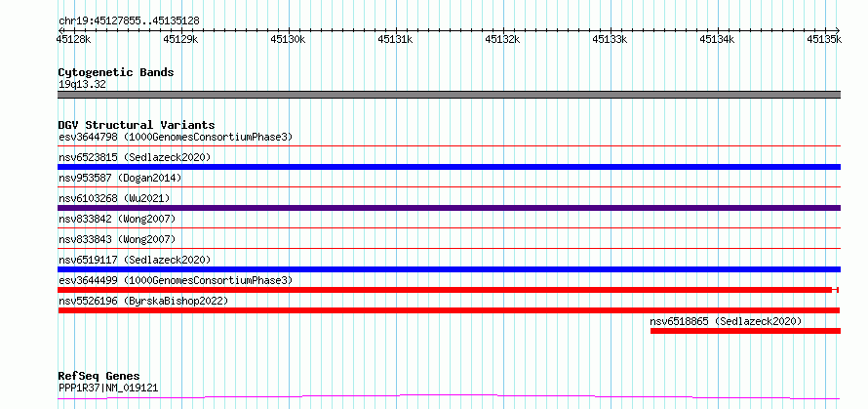Click the 45132k ruler tick label
Viewport: 868px width, 409px height.
point(502,39)
